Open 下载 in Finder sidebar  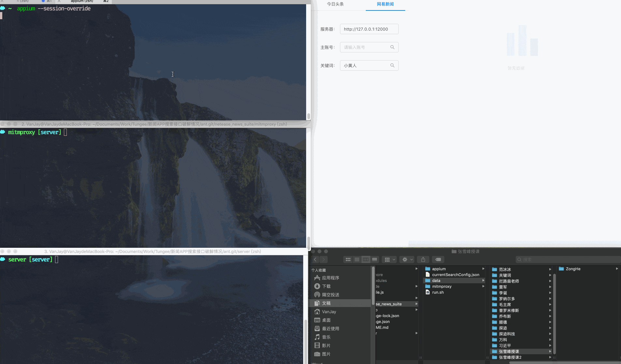tap(326, 286)
